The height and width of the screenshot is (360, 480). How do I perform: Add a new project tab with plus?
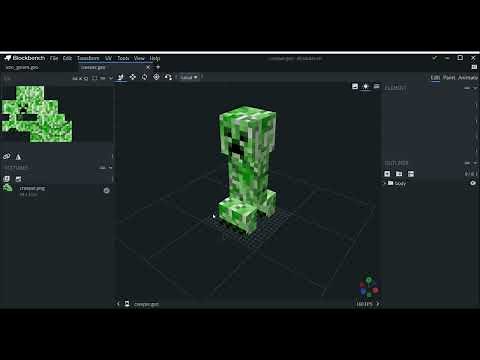pyautogui.click(x=158, y=67)
